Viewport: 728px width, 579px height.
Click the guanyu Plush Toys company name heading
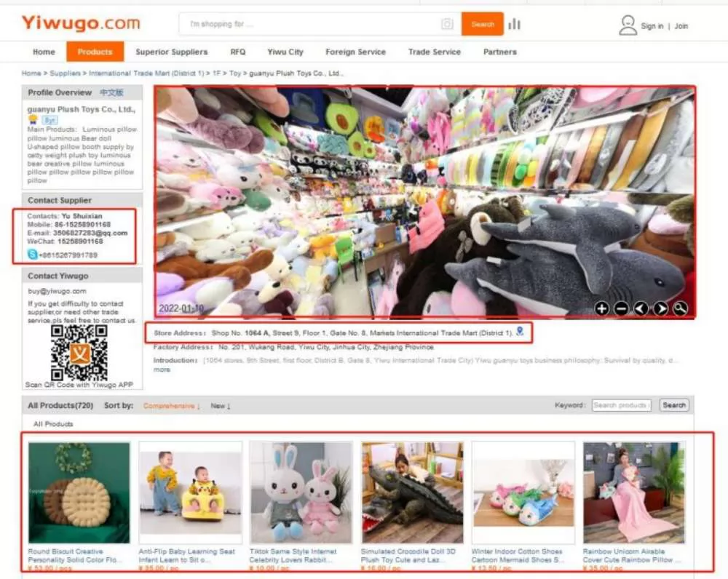[x=82, y=110]
